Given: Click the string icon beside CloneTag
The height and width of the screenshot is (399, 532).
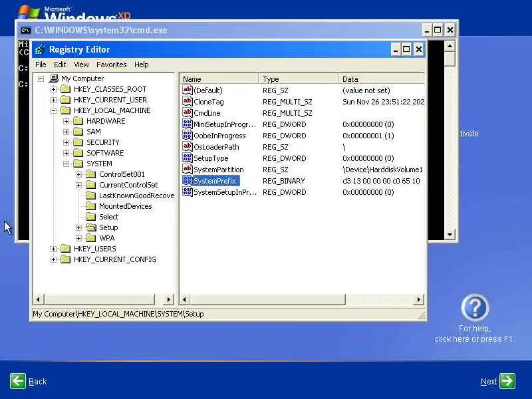Looking at the screenshot, I should pos(188,102).
